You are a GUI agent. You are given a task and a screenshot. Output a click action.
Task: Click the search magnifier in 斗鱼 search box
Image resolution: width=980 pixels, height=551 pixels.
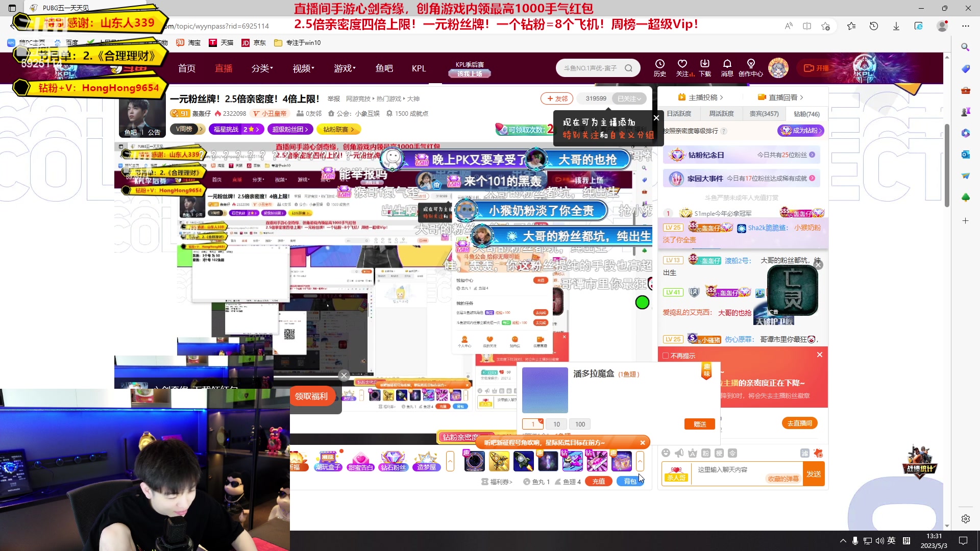(628, 68)
